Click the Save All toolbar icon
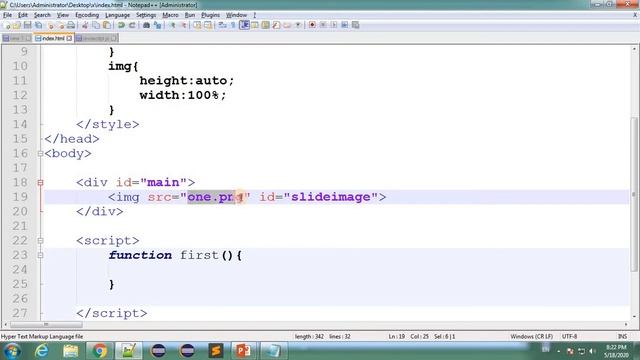The width and height of the screenshot is (640, 360). (38, 25)
